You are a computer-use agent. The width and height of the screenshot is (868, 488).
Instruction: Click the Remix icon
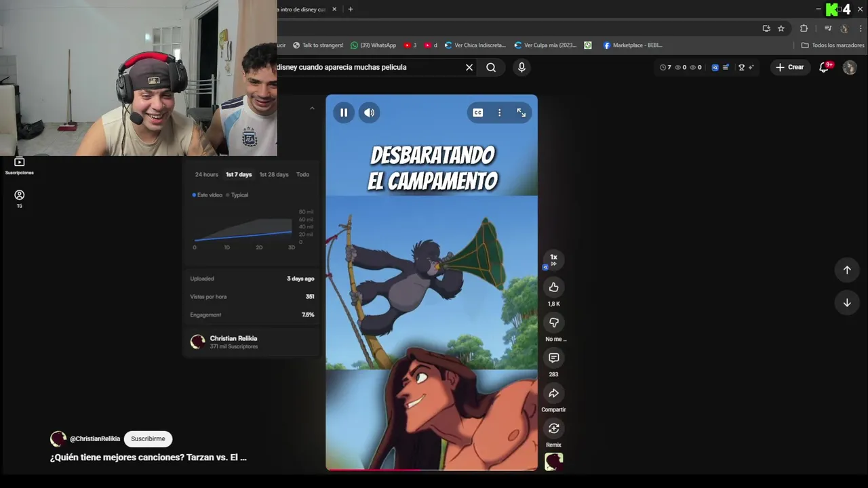(x=553, y=428)
